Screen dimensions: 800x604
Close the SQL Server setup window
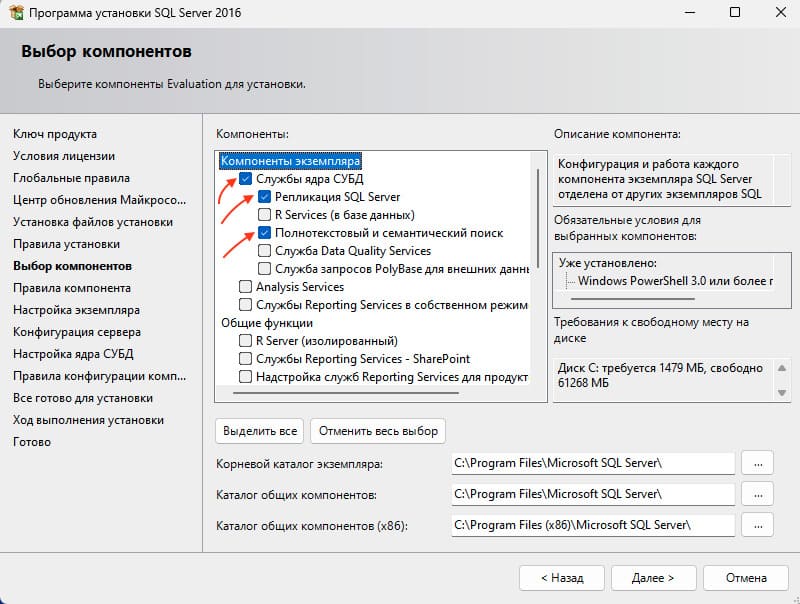[x=781, y=12]
